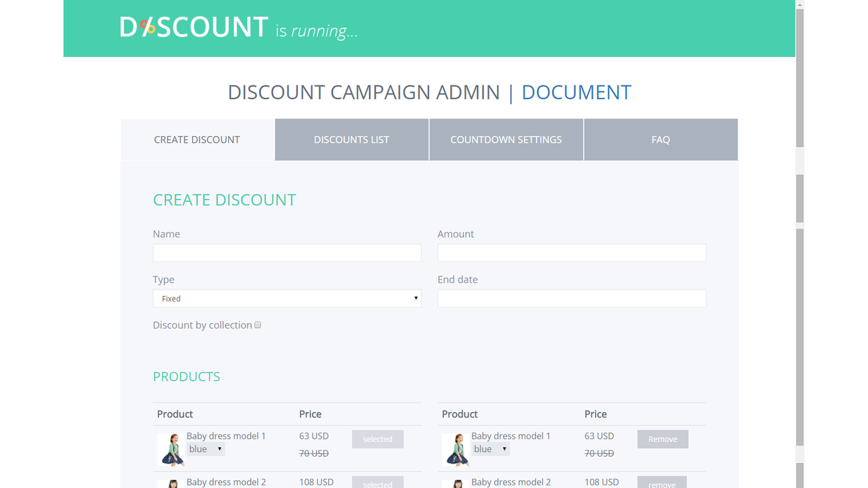Open the blue color dropdown for left Baby dress model 1
This screenshot has height=488, width=868.
[205, 449]
